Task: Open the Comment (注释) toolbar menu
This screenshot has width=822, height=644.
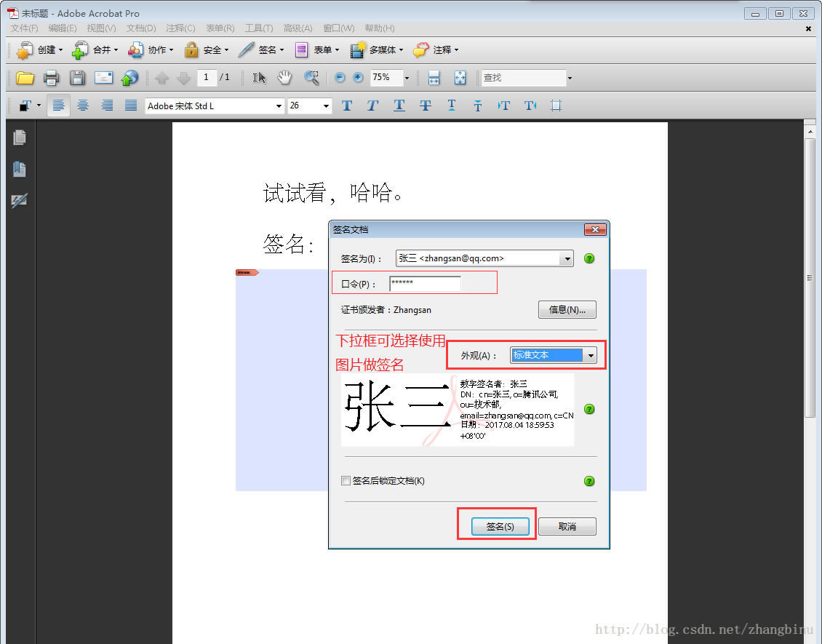Action: 436,49
